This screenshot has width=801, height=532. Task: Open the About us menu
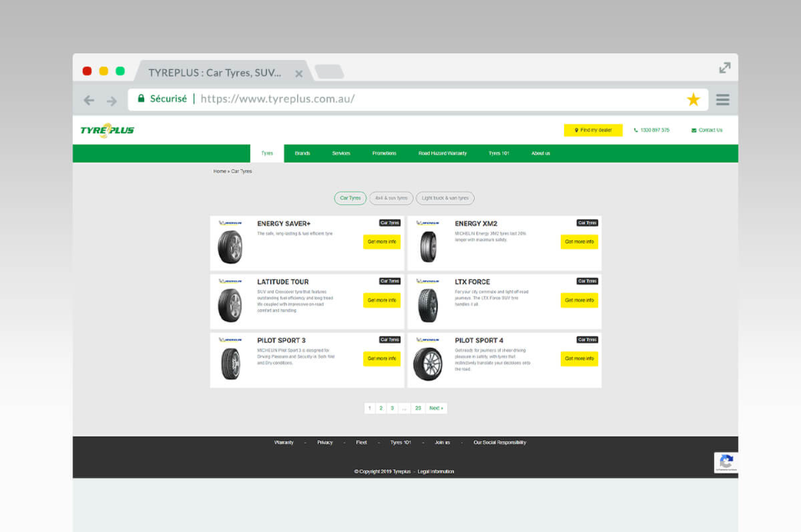pyautogui.click(x=541, y=153)
